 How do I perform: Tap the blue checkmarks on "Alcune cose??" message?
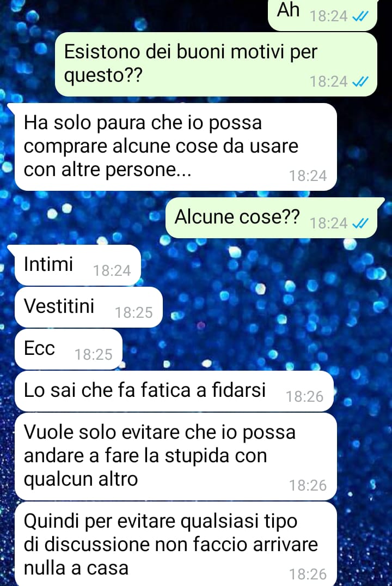pos(360,223)
